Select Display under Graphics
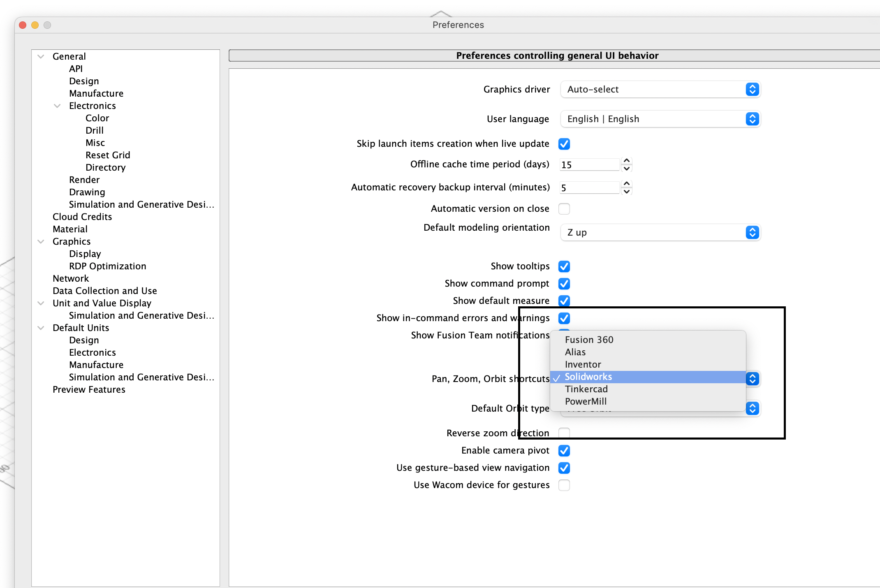Viewport: 880px width, 588px height. (x=85, y=254)
